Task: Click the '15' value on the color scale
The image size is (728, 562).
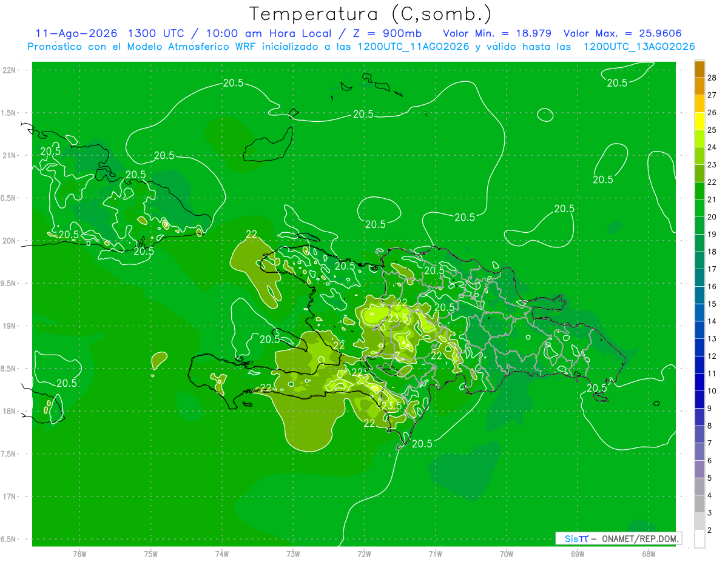Action: 712,304
